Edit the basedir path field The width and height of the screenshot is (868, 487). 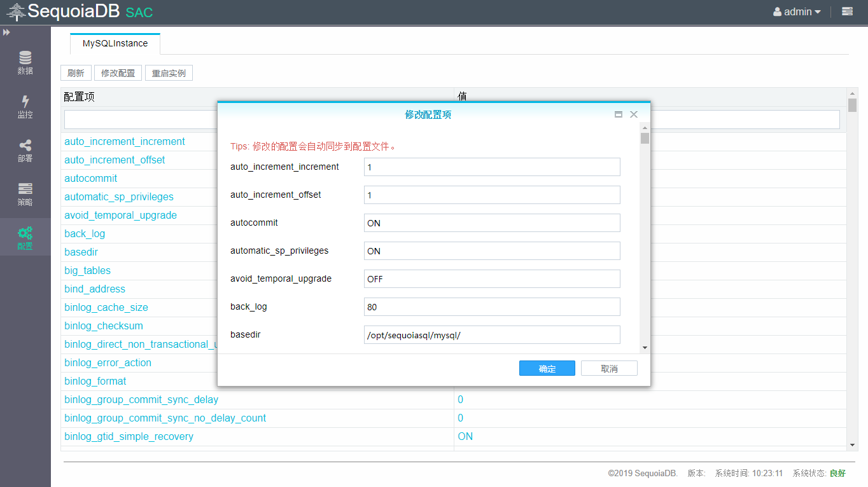[492, 335]
